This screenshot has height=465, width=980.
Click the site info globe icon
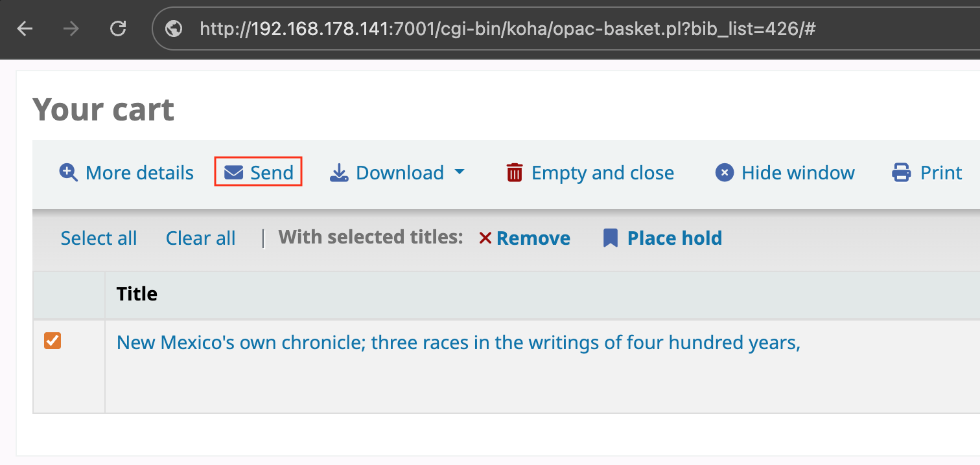point(174,28)
